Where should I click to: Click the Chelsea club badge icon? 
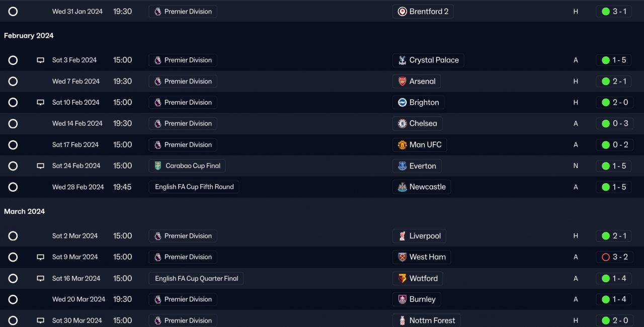[x=402, y=124]
